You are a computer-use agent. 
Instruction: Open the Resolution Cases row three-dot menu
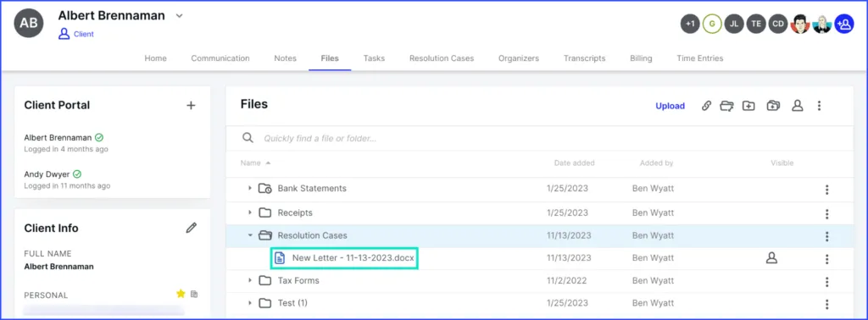(827, 236)
